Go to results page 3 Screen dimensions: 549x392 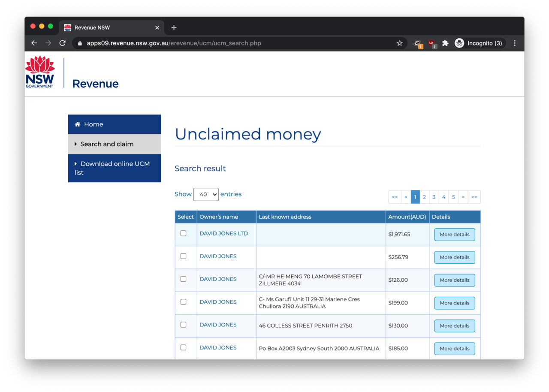pyautogui.click(x=434, y=197)
